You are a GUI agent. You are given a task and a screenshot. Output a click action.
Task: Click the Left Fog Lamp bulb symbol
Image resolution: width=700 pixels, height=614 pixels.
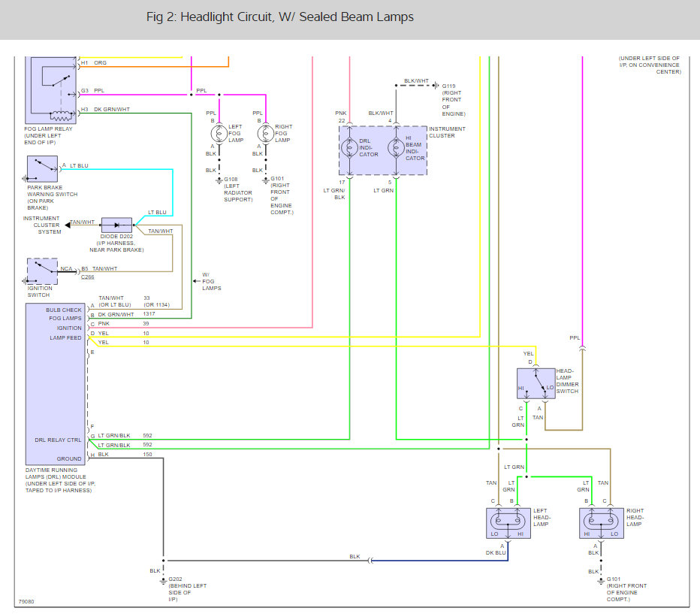pyautogui.click(x=219, y=134)
